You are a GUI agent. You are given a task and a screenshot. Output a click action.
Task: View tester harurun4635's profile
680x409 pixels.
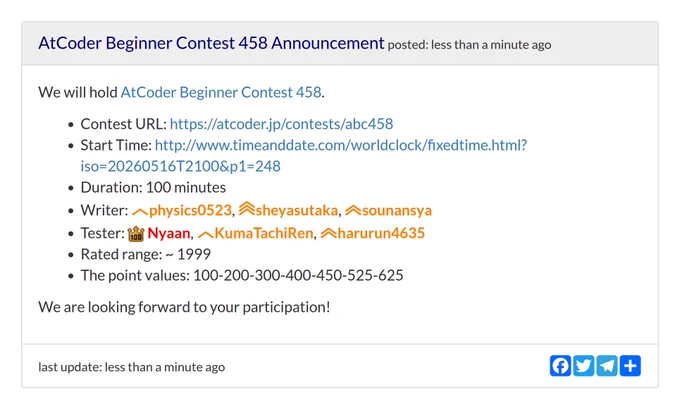click(x=381, y=233)
